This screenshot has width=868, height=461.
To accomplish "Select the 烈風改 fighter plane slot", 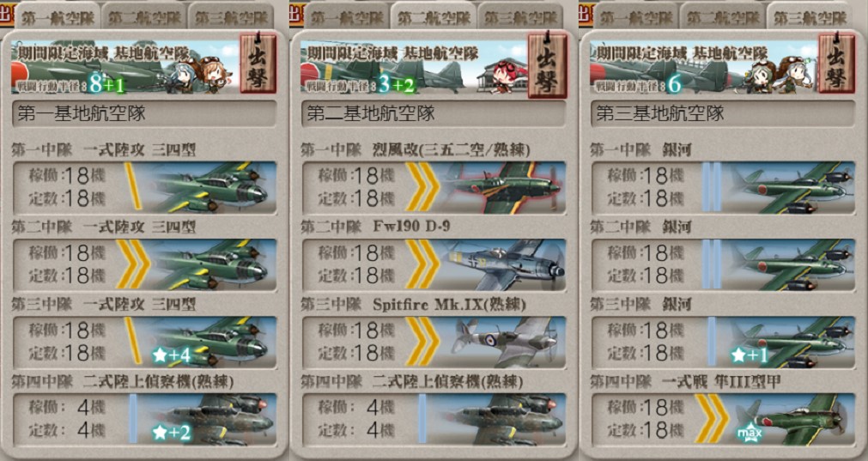I will (434, 188).
